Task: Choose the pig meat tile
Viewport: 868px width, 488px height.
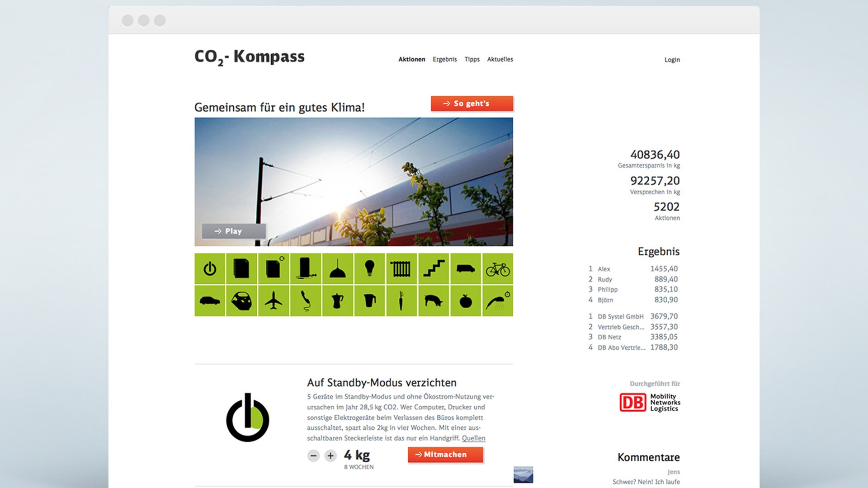Action: tap(434, 300)
